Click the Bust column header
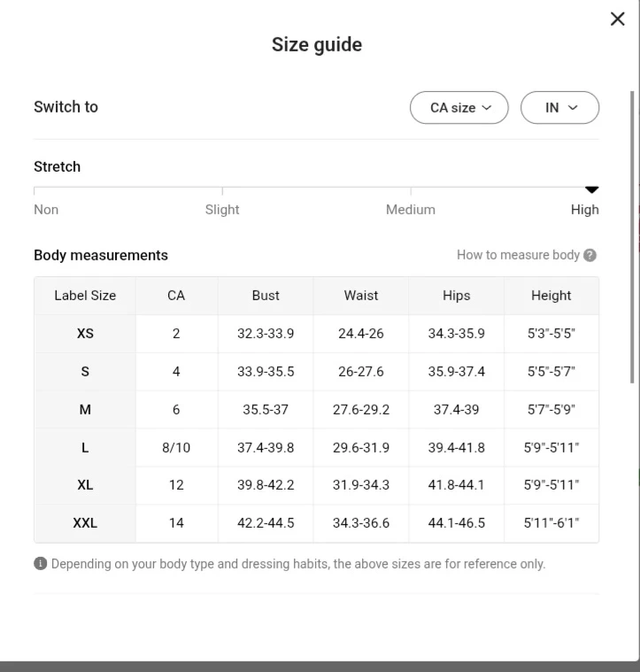Screen dimensions: 640x672 point(266,296)
